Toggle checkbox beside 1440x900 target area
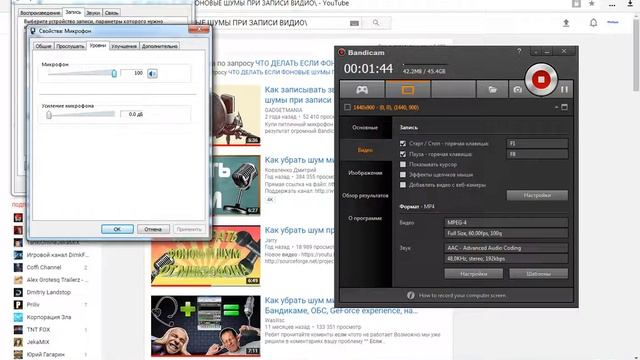The height and width of the screenshot is (360, 640). [x=347, y=107]
